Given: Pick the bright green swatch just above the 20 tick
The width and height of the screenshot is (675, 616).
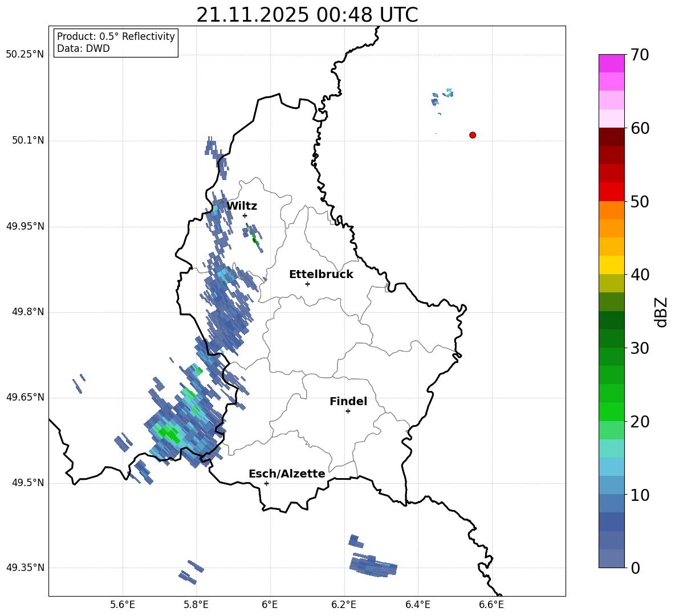Looking at the screenshot, I should 612,411.
